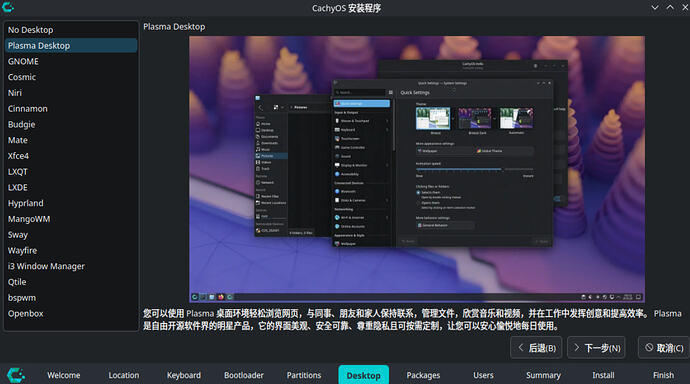Switch to the Partitions step
The height and width of the screenshot is (384, 690).
(304, 375)
